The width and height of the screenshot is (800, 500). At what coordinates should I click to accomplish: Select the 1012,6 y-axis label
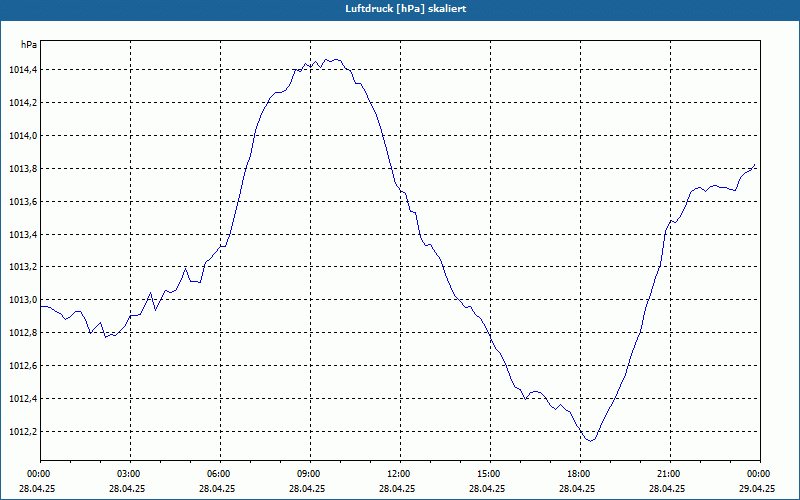click(23, 366)
